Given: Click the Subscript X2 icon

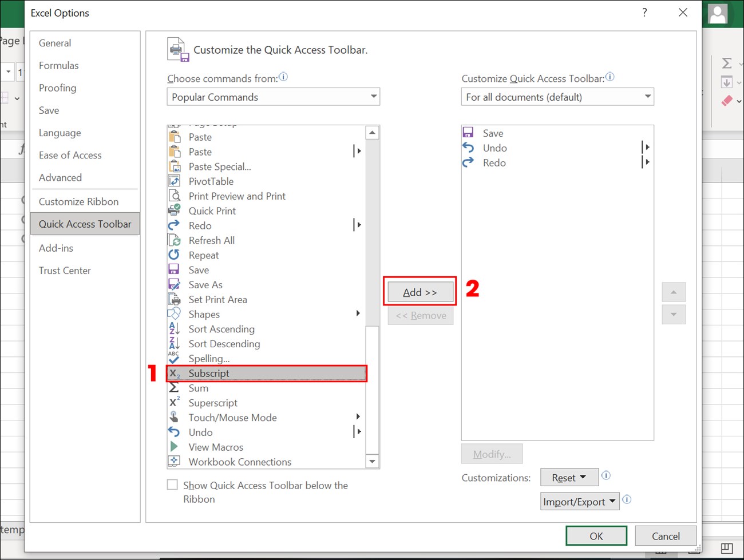Looking at the screenshot, I should [x=175, y=374].
